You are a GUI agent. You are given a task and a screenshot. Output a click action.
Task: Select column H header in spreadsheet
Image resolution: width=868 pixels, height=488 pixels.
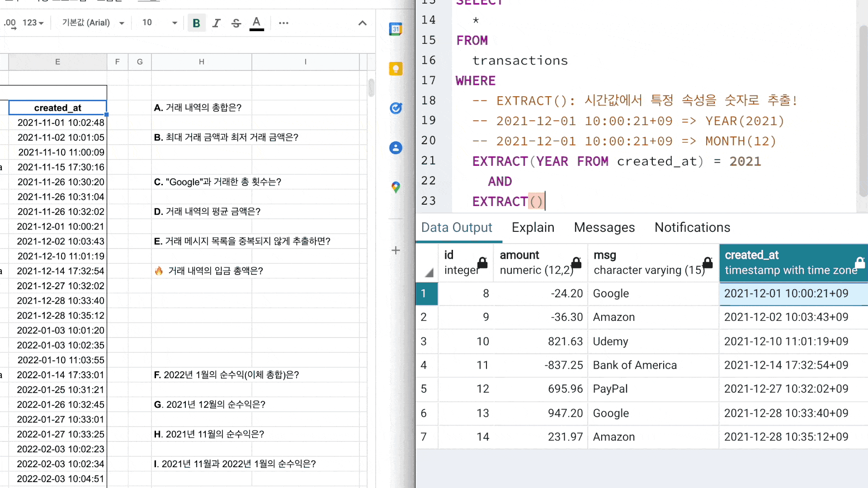point(201,62)
